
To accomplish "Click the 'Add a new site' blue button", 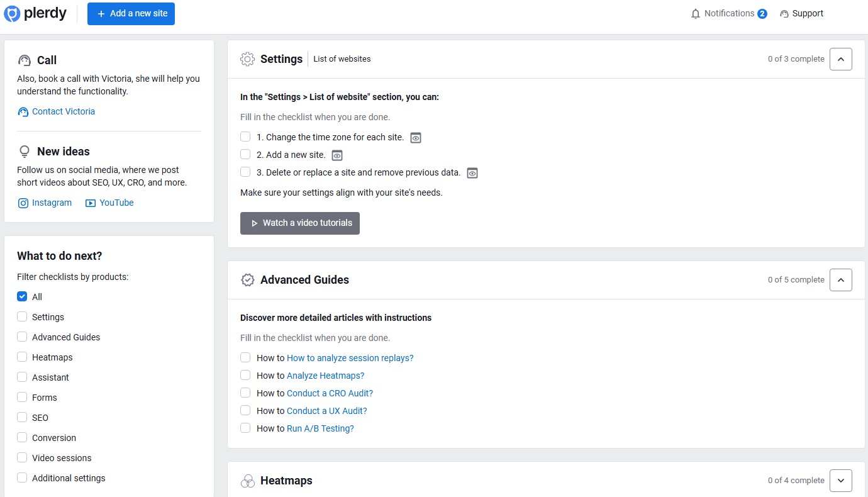I will point(131,13).
